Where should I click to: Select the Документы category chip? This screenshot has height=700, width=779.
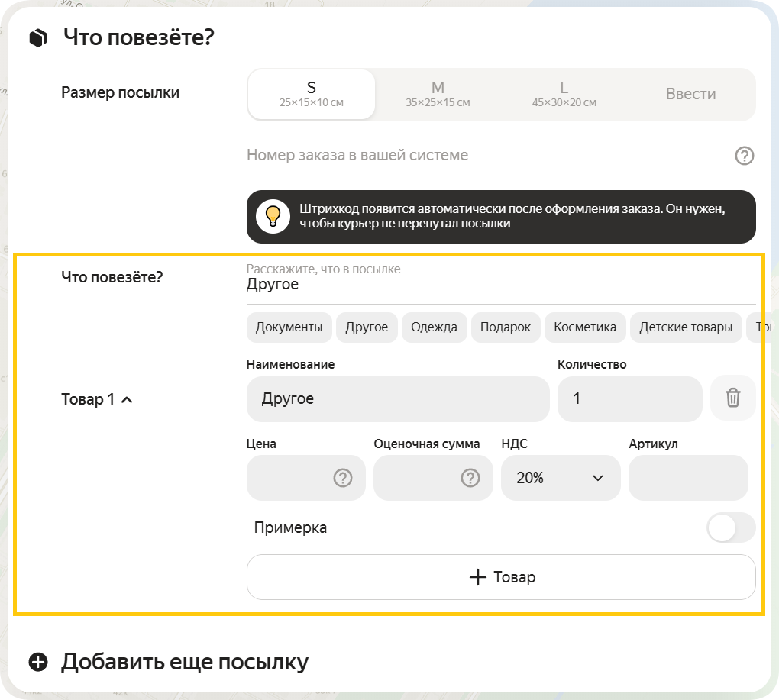click(289, 327)
